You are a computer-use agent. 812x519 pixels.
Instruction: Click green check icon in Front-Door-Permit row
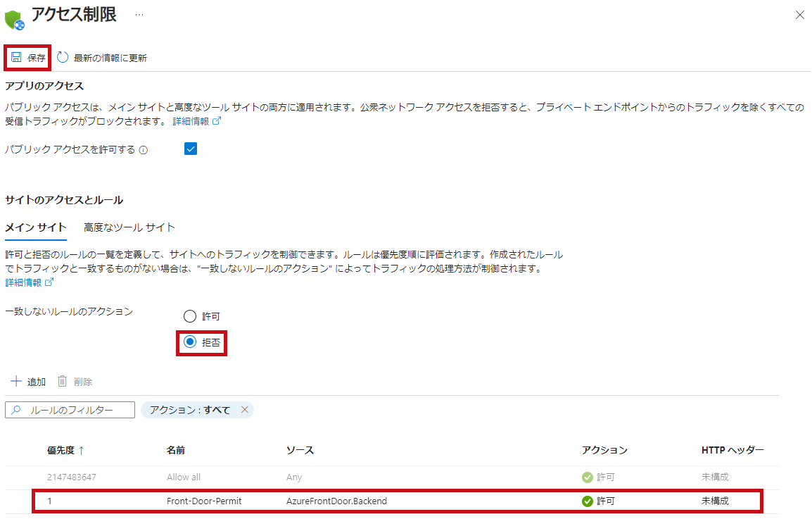(588, 501)
